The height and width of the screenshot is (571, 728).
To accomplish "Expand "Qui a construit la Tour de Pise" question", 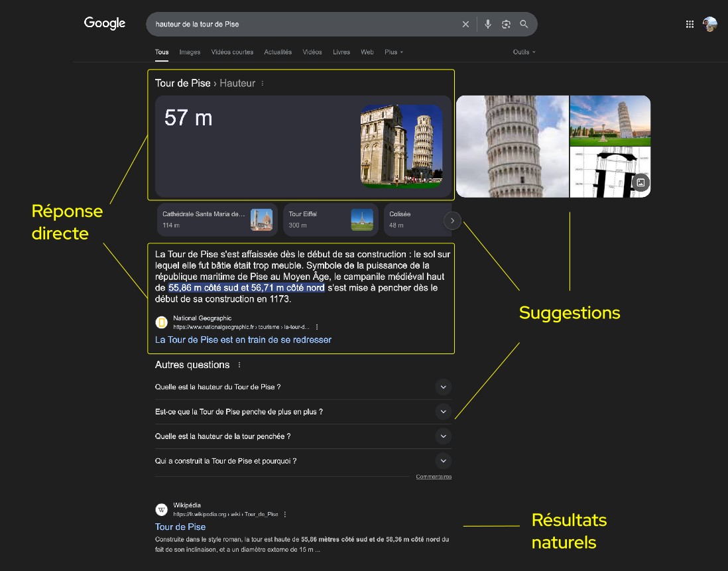I will (x=444, y=461).
